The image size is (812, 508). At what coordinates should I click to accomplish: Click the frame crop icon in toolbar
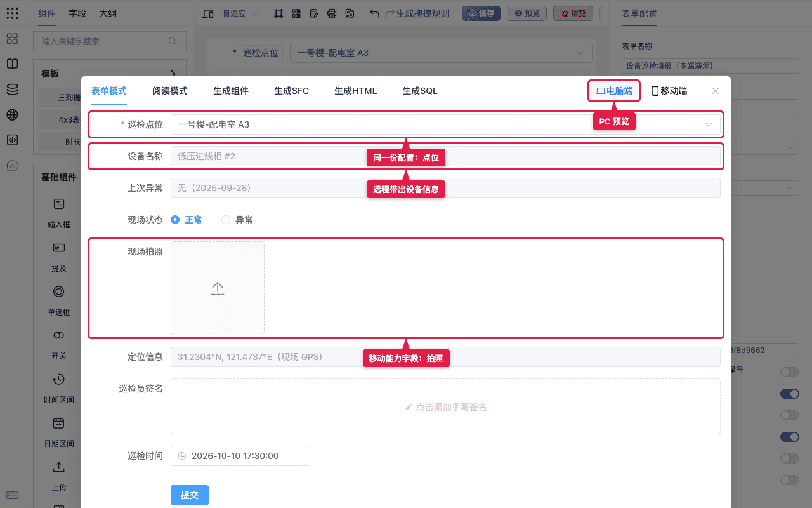pos(278,13)
